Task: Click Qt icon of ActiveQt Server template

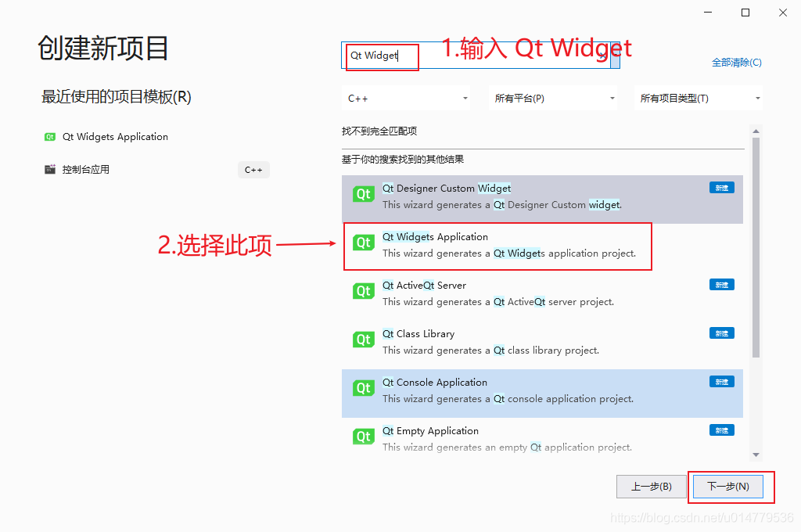Action: click(x=363, y=291)
